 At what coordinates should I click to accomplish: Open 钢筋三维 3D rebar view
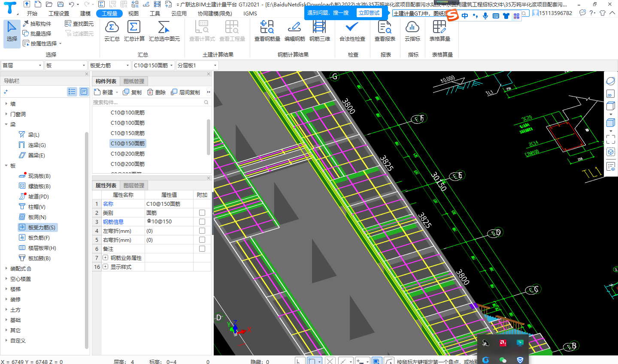click(319, 31)
